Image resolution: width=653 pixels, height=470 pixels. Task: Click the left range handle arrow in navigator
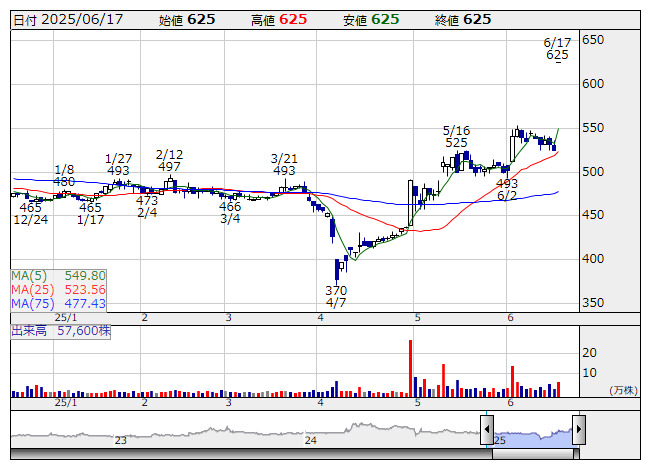pos(487,431)
